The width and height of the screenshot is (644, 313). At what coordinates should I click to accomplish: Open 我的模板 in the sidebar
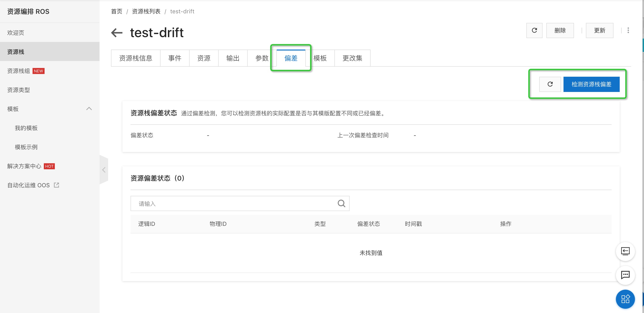tap(50, 128)
